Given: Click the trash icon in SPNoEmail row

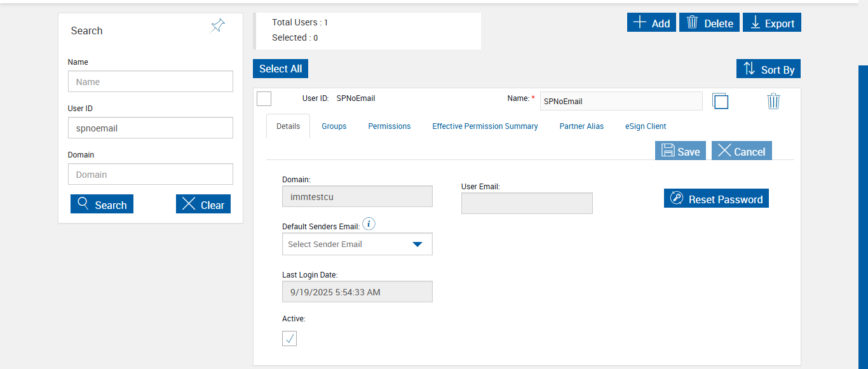Looking at the screenshot, I should pos(773,101).
